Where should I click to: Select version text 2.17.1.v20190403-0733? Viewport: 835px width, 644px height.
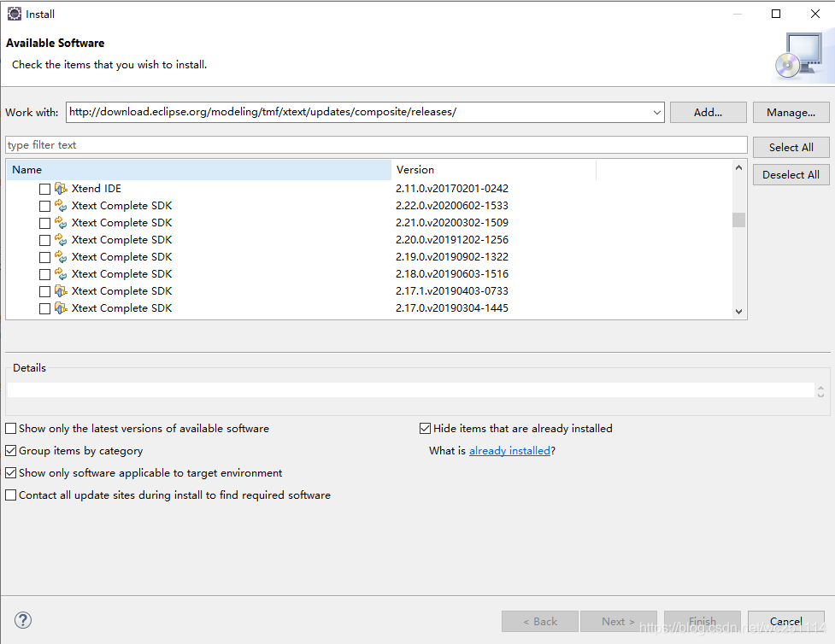tap(452, 290)
